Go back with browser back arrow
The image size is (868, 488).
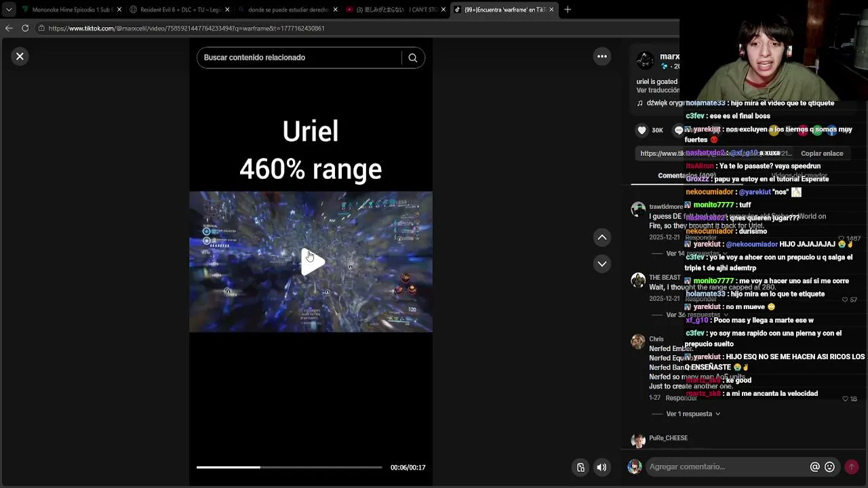9,28
